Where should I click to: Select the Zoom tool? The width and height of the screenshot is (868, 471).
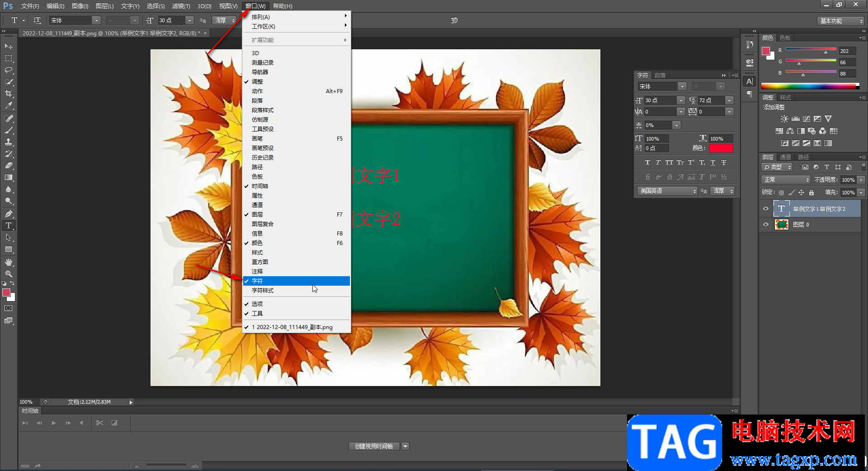click(x=9, y=274)
